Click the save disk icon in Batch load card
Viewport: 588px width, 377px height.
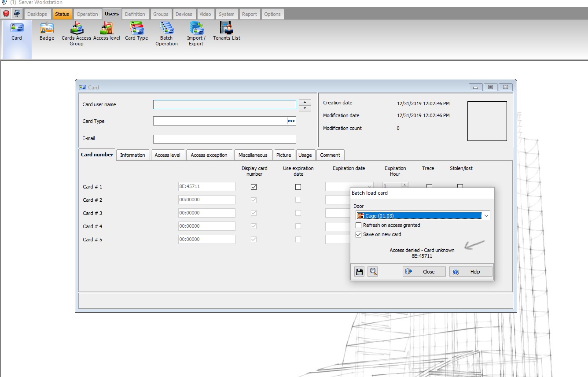pyautogui.click(x=360, y=272)
